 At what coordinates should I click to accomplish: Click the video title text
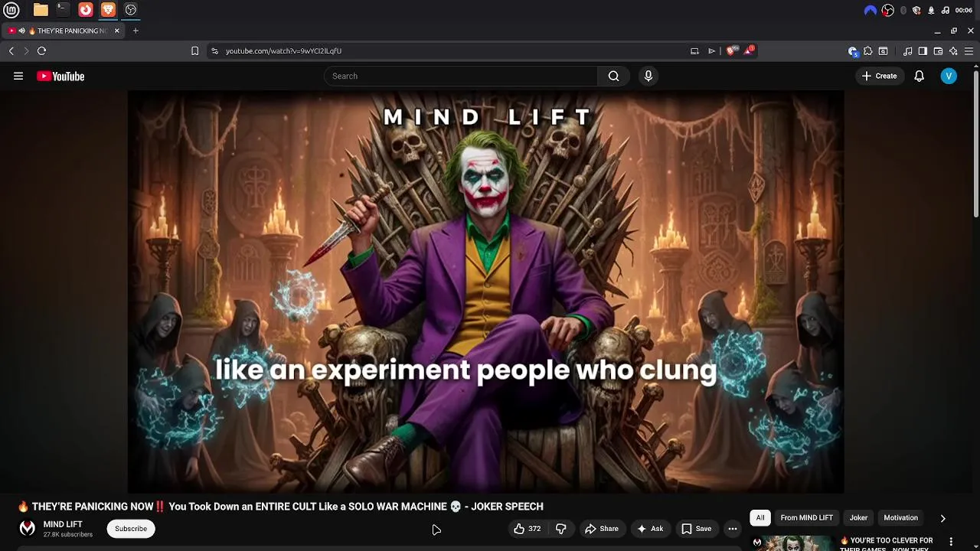[280, 507]
